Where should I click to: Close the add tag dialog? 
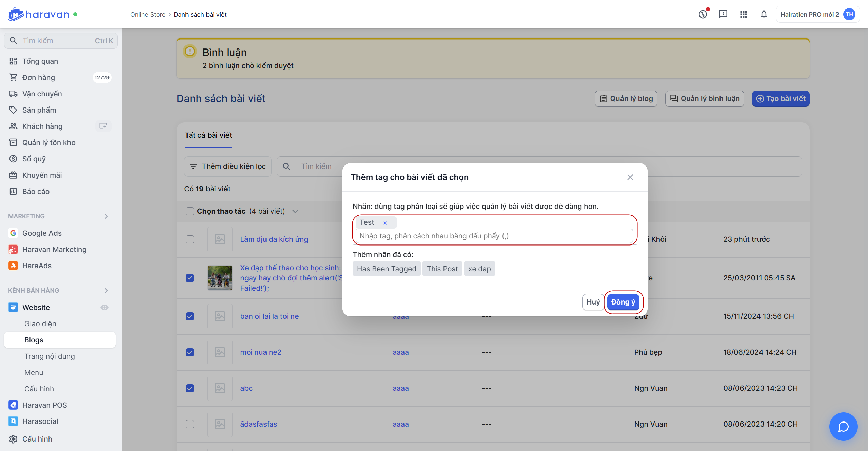click(630, 177)
